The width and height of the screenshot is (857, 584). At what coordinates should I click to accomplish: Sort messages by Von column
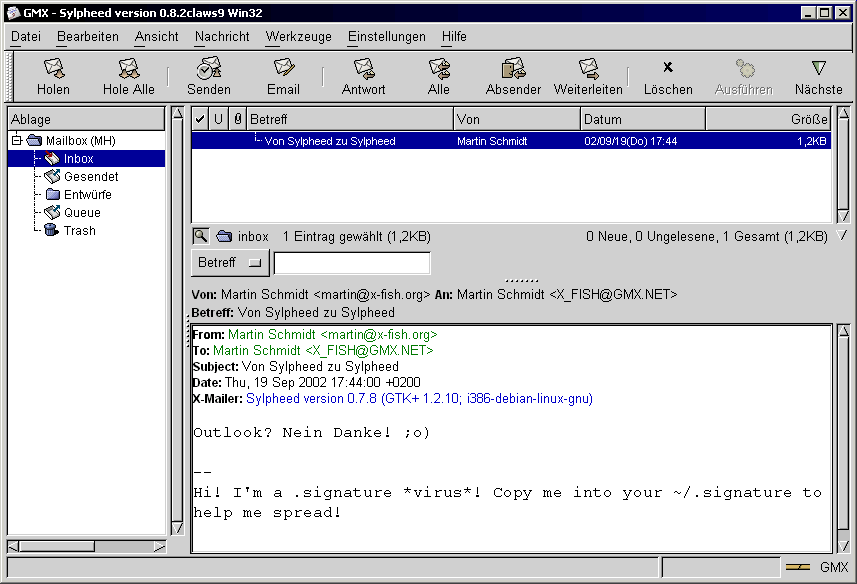click(x=516, y=119)
